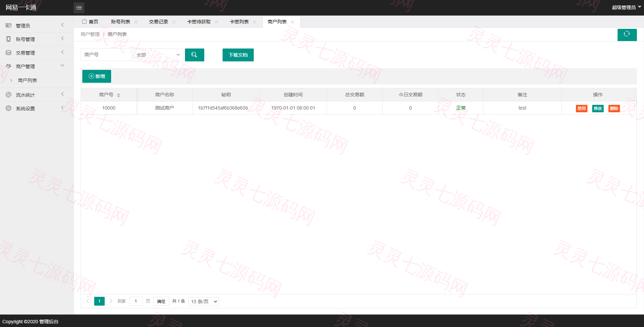644x327 pixels.
Task: Click the 管理员 sidebar icon
Action: point(8,25)
